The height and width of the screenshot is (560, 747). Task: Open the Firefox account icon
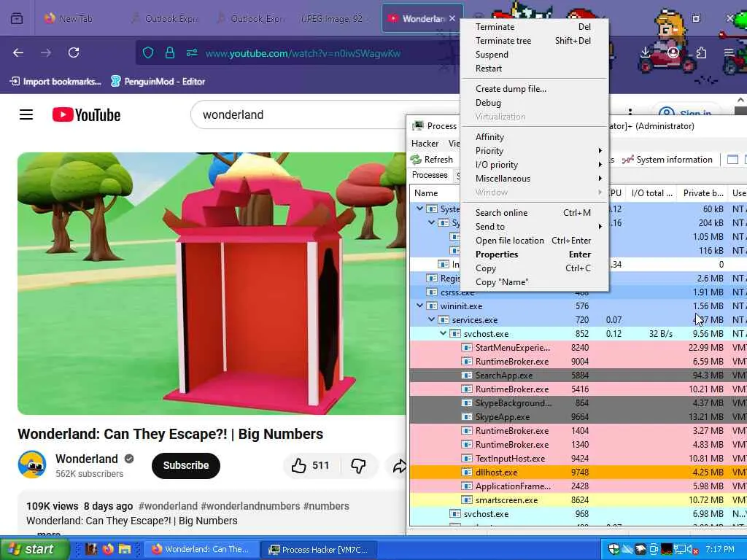(x=673, y=52)
